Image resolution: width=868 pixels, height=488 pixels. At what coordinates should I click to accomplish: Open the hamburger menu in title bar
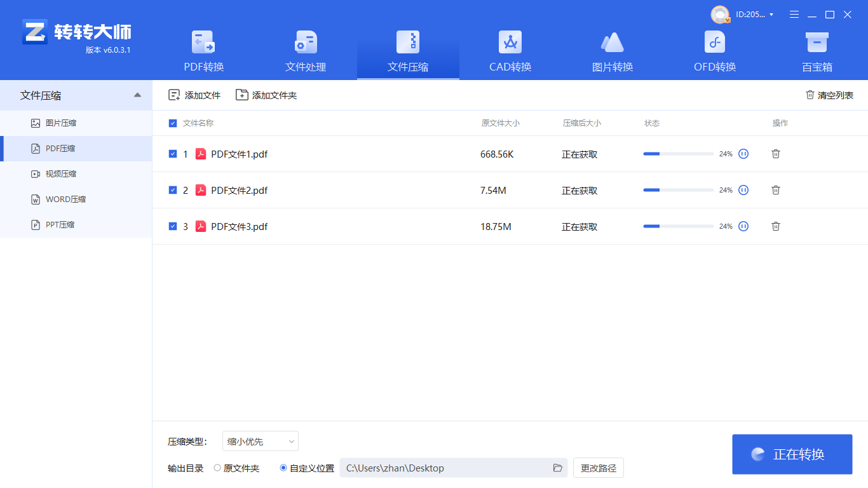[x=794, y=15]
